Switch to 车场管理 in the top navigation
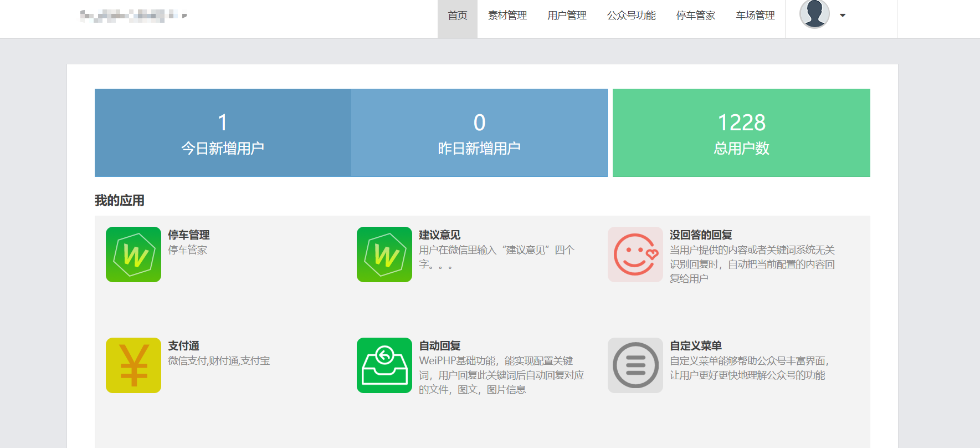The width and height of the screenshot is (980, 448). pos(755,16)
